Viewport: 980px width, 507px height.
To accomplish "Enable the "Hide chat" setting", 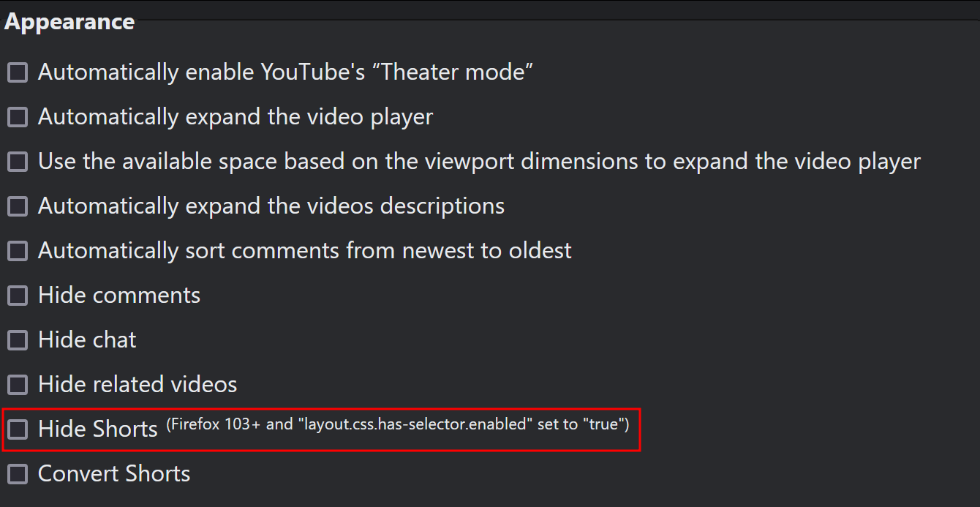I will click(17, 339).
